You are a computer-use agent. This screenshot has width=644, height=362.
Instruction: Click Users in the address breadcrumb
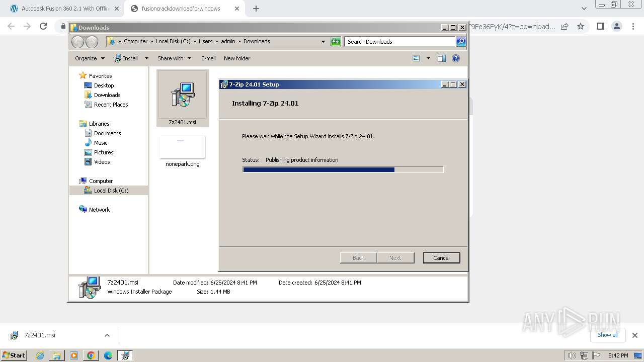[205, 41]
